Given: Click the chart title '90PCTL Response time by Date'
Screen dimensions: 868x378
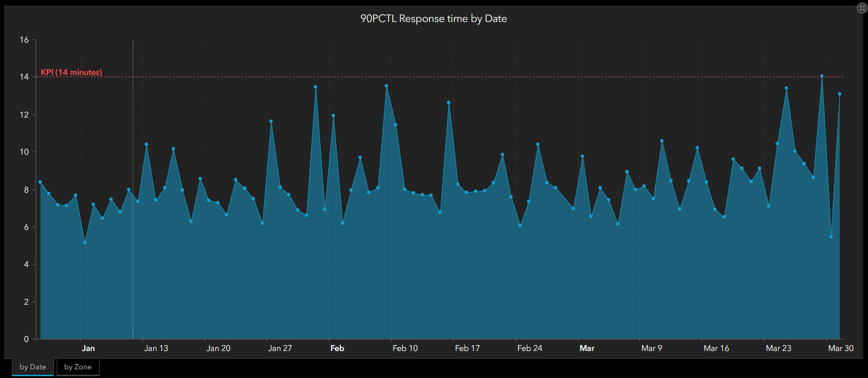Looking at the screenshot, I should [x=433, y=19].
